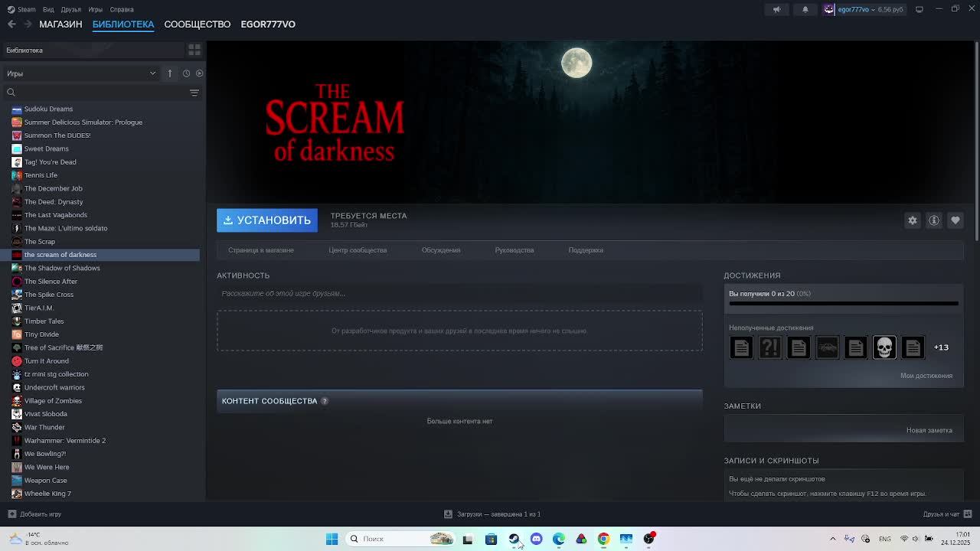Click the activity post input field

459,294
